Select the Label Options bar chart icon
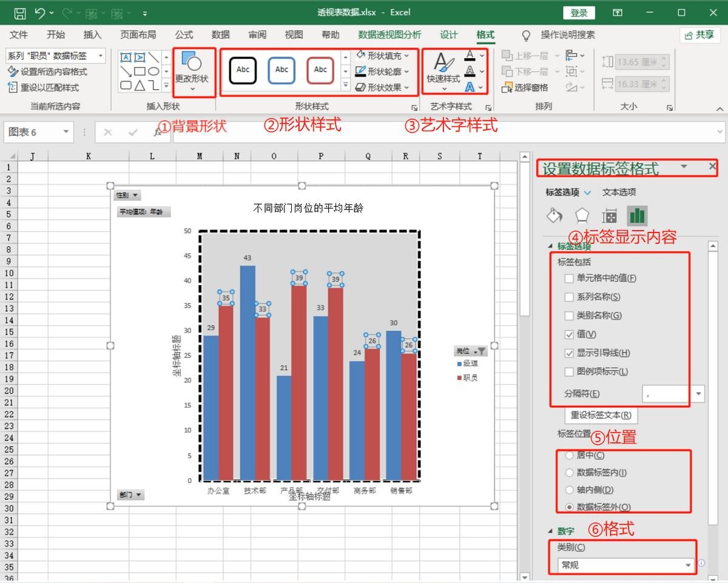This screenshot has height=583, width=728. [x=637, y=216]
